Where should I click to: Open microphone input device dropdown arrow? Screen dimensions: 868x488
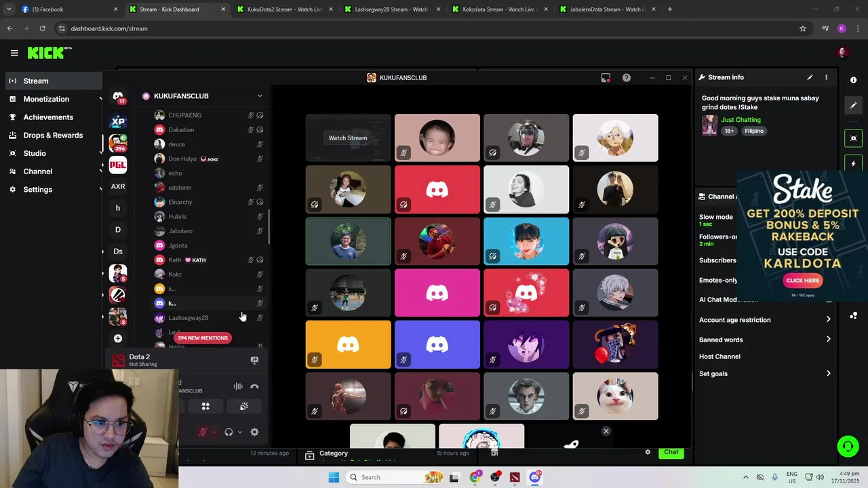(214, 432)
